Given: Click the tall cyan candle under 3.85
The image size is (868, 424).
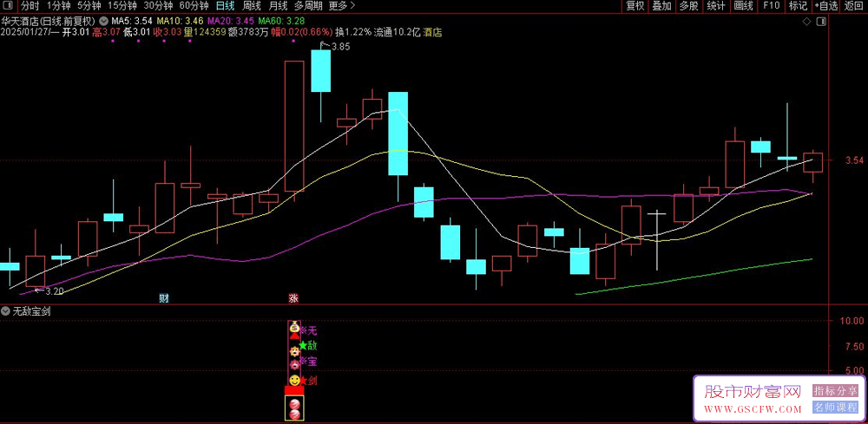Looking at the screenshot, I should pyautogui.click(x=320, y=71).
